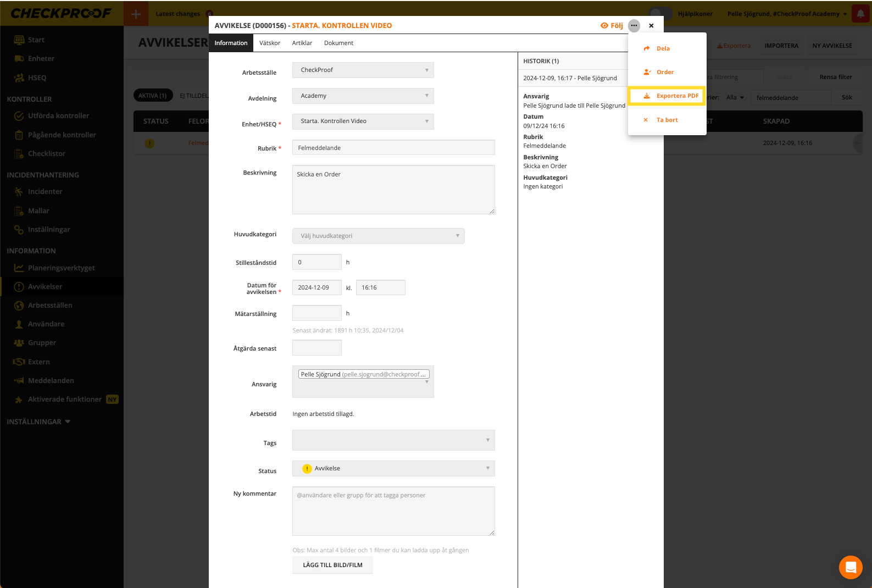Switch to the Dokument tab

point(338,43)
